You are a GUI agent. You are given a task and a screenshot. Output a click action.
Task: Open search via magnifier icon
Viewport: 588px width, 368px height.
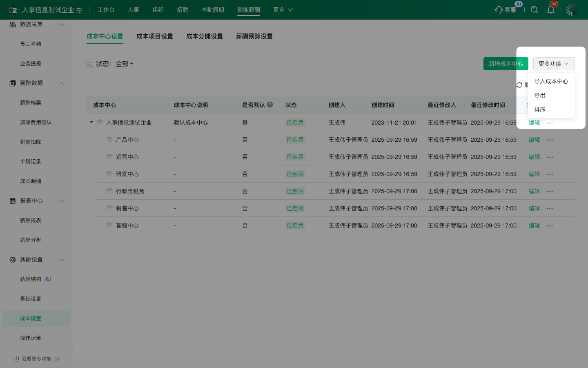tap(534, 10)
